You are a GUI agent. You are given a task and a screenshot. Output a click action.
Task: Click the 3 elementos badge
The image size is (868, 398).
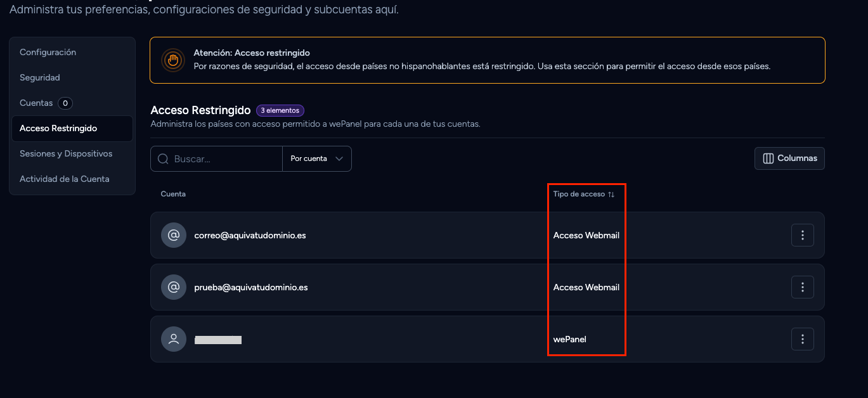point(280,110)
